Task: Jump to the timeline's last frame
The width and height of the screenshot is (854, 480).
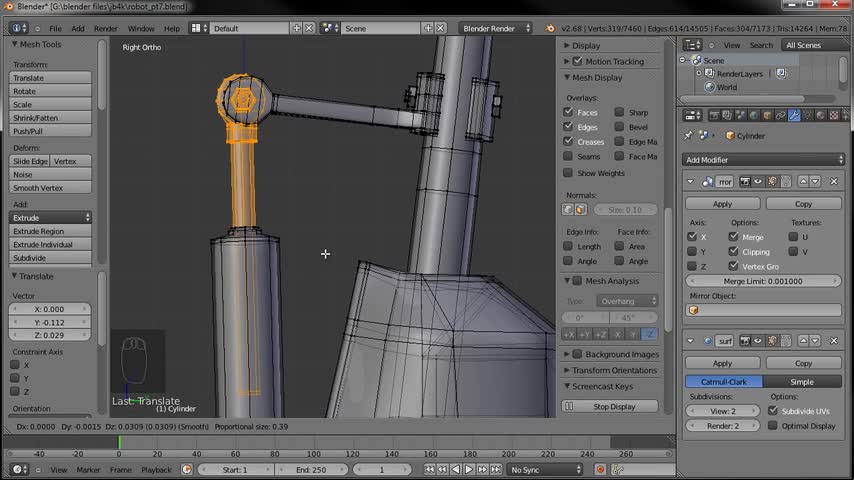Action: [x=495, y=469]
